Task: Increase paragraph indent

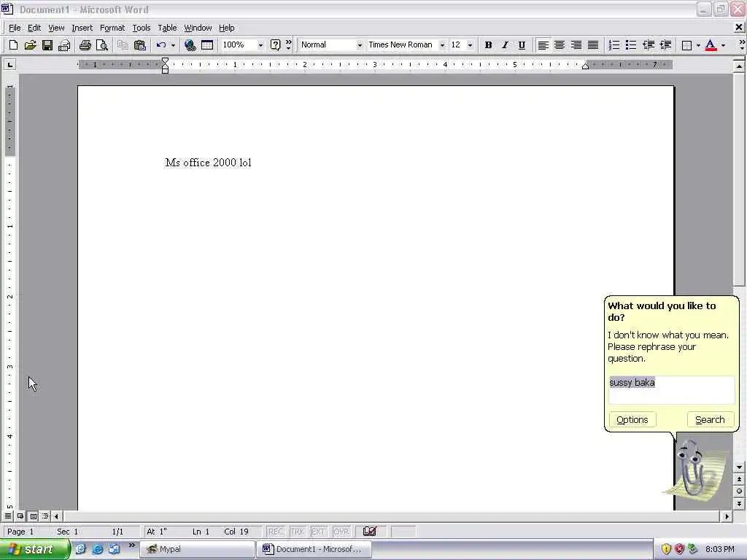Action: (665, 45)
